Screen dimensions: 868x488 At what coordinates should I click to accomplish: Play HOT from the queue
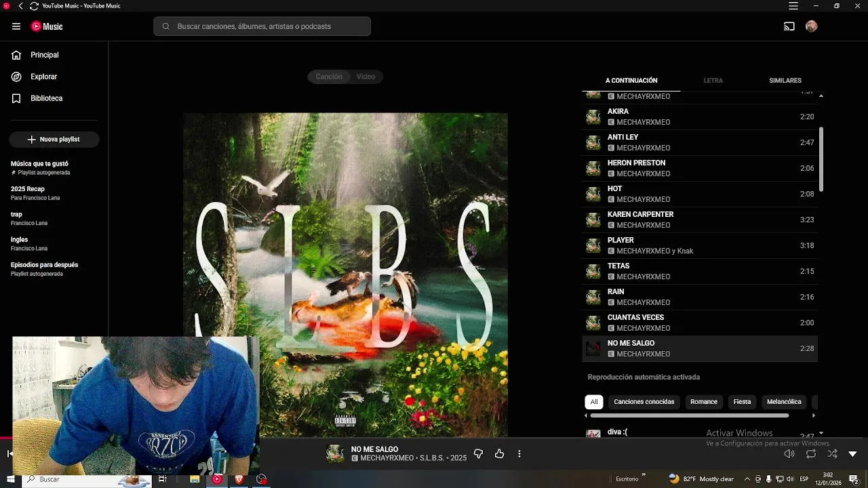coord(700,194)
